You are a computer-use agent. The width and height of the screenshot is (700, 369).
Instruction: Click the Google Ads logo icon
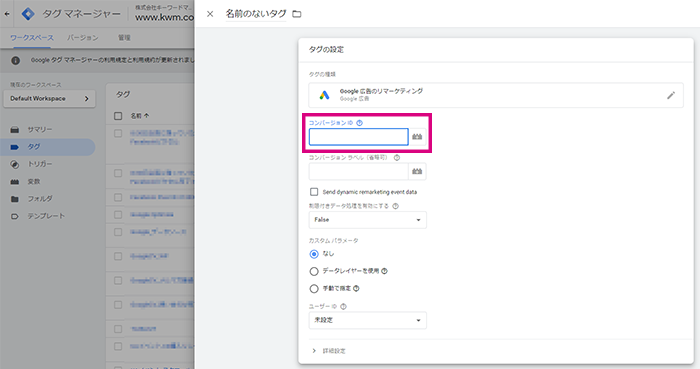pyautogui.click(x=325, y=95)
